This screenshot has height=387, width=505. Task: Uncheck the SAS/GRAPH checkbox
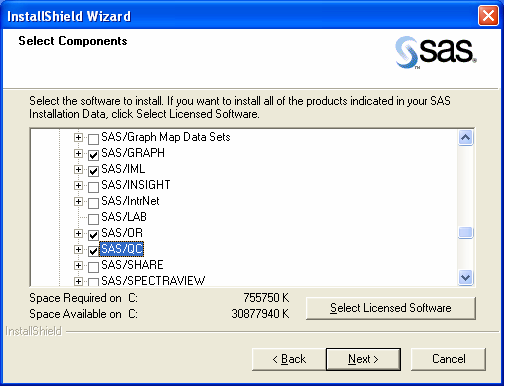tap(93, 155)
